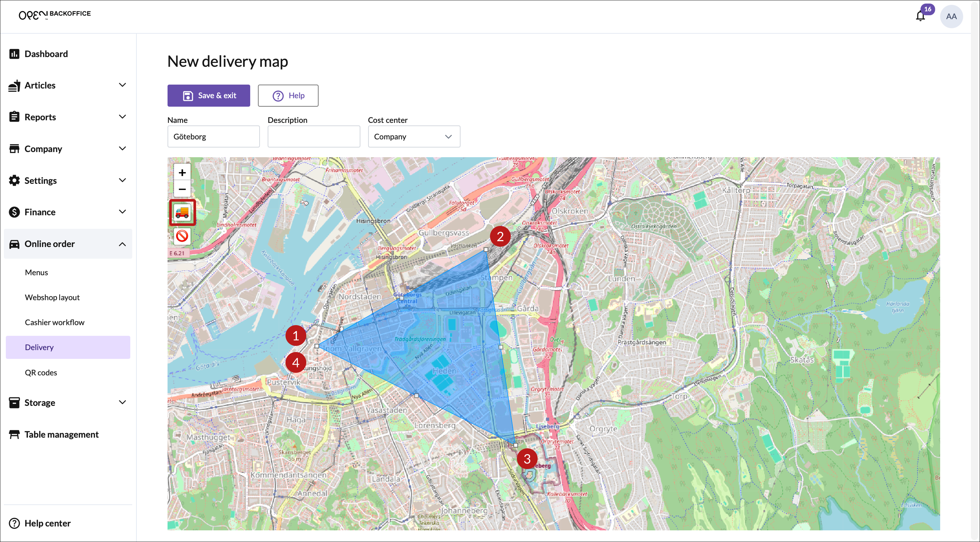The width and height of the screenshot is (980, 542).
Task: Click the Description input field
Action: pos(313,137)
